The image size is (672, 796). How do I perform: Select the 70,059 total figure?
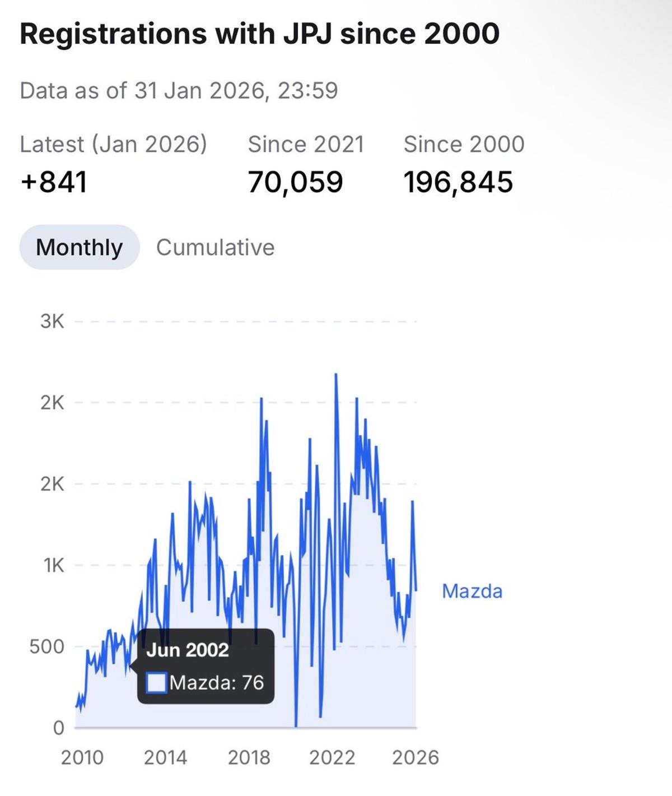pyautogui.click(x=295, y=182)
